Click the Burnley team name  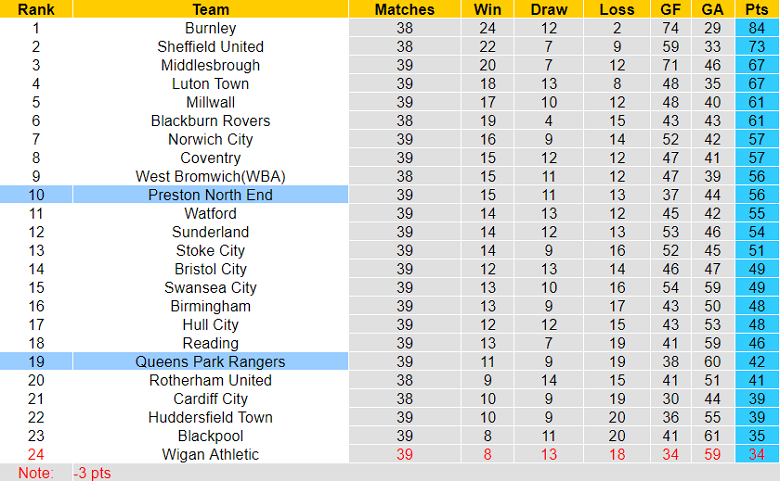[210, 28]
